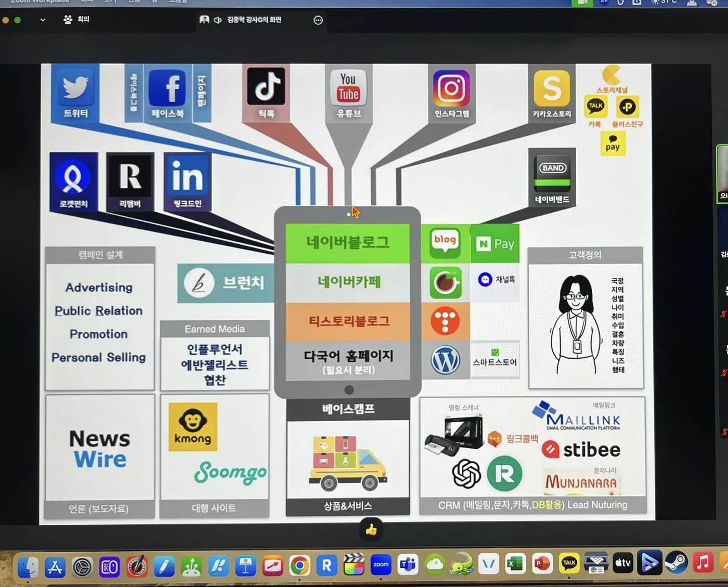Open the more options ellipsis for shared screen
The width and height of the screenshot is (728, 587).
point(318,20)
